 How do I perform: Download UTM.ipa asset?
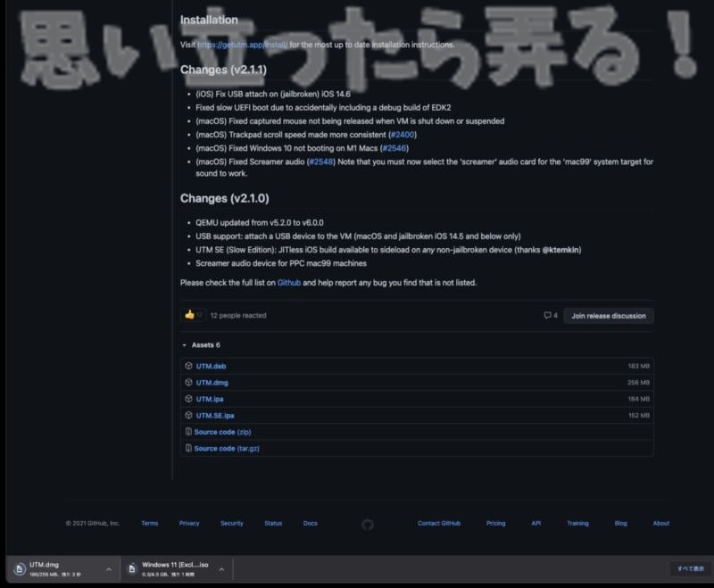[210, 399]
